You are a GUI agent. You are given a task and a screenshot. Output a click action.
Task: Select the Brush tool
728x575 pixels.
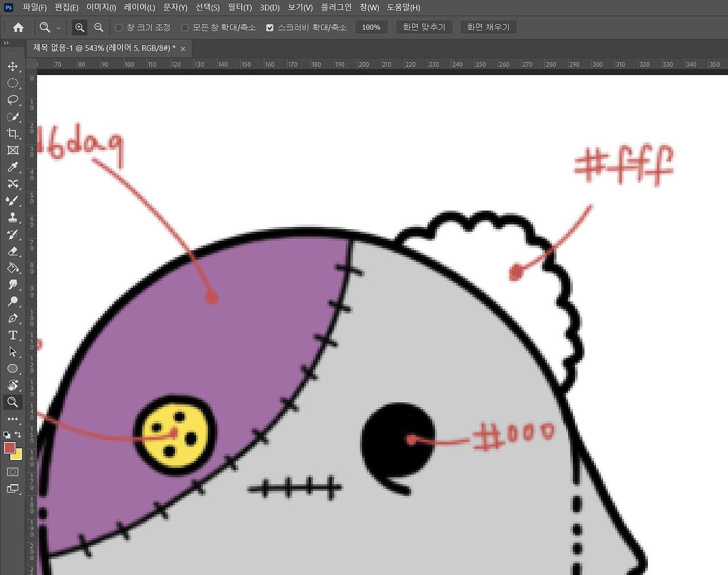[x=13, y=201]
